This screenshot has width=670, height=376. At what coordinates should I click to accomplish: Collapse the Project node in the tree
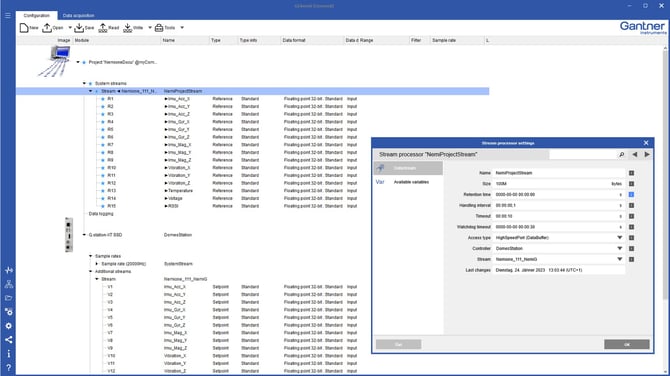(x=78, y=62)
